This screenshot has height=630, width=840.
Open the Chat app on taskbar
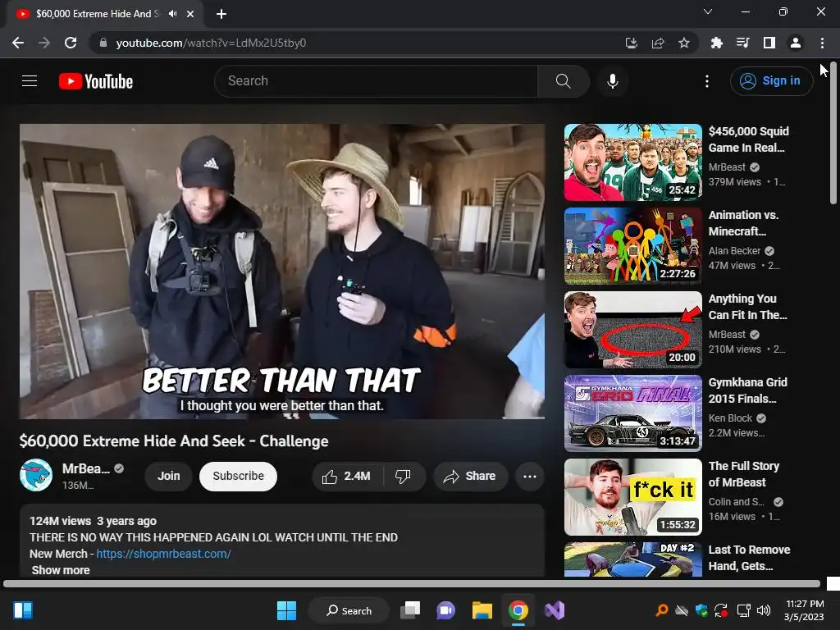(x=445, y=610)
